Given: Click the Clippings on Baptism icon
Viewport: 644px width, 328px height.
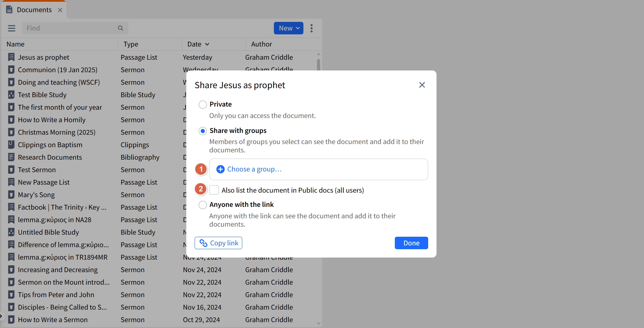Looking at the screenshot, I should (11, 145).
